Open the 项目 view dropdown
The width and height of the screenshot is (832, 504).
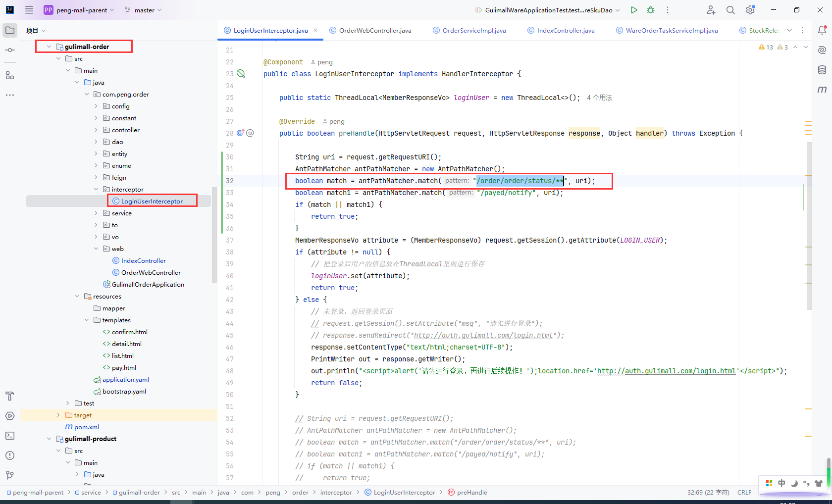36,30
